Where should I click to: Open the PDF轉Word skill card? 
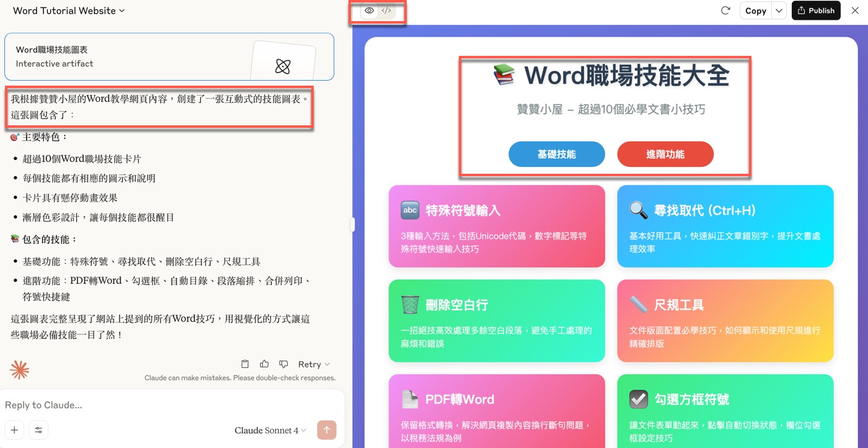tap(497, 411)
